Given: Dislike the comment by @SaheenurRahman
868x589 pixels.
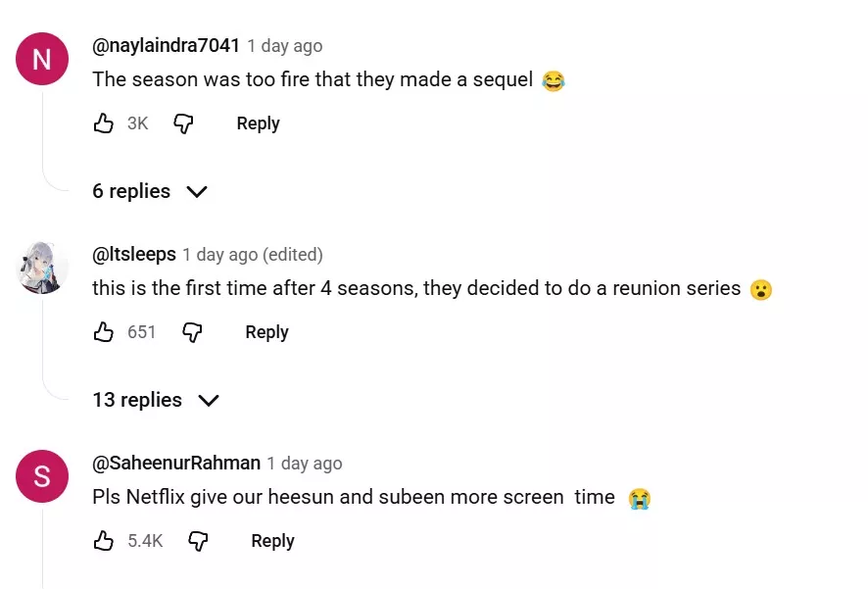Looking at the screenshot, I should pyautogui.click(x=198, y=541).
